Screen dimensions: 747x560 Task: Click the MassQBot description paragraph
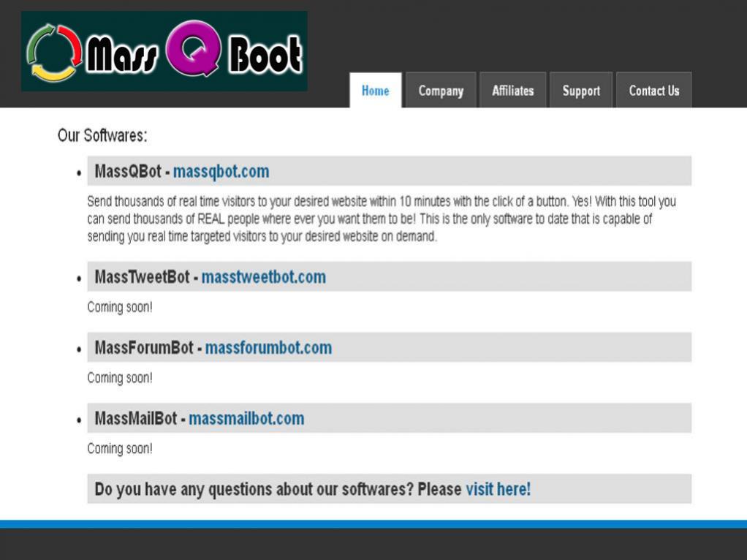coord(381,219)
